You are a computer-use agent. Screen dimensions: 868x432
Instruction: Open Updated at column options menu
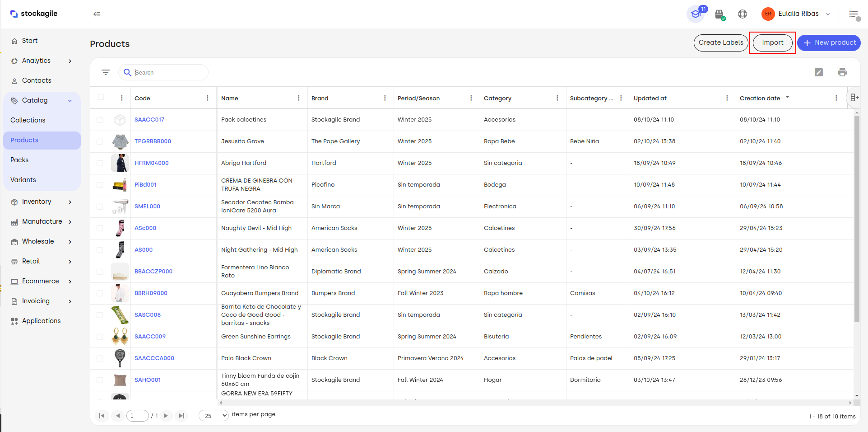coord(727,98)
